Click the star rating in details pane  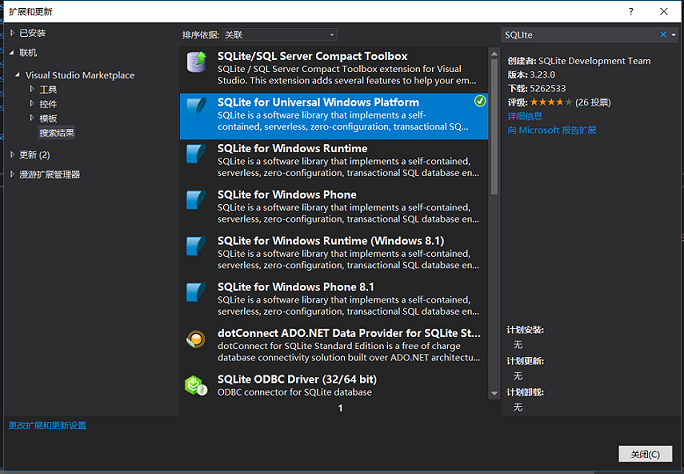tap(551, 102)
